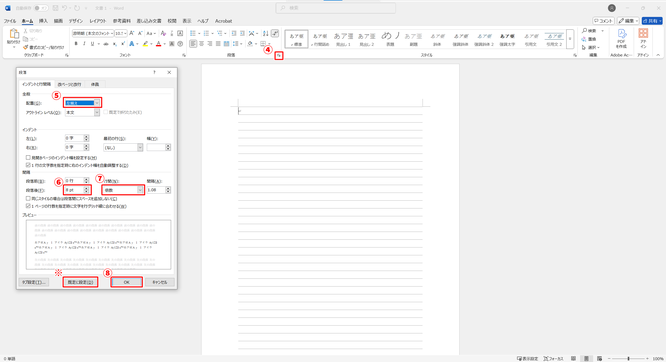Click the Grow Font icon
This screenshot has height=362, width=666.
coord(132,33)
